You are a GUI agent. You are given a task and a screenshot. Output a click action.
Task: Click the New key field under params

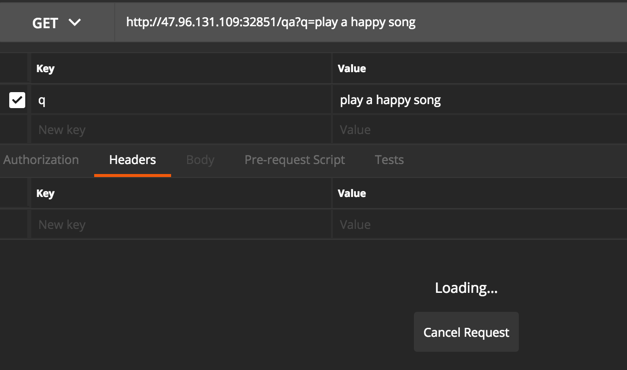click(x=181, y=130)
